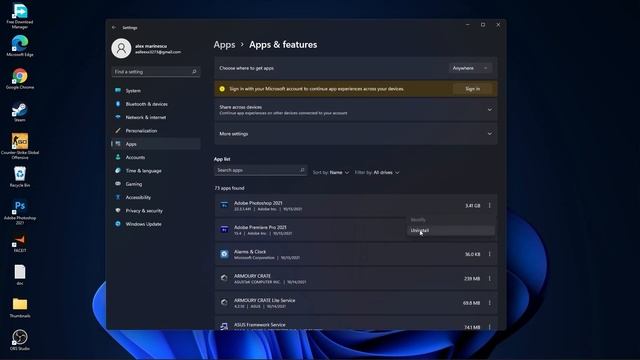Click the Alarms & Clock app icon
This screenshot has width=640, height=360.
tap(224, 254)
